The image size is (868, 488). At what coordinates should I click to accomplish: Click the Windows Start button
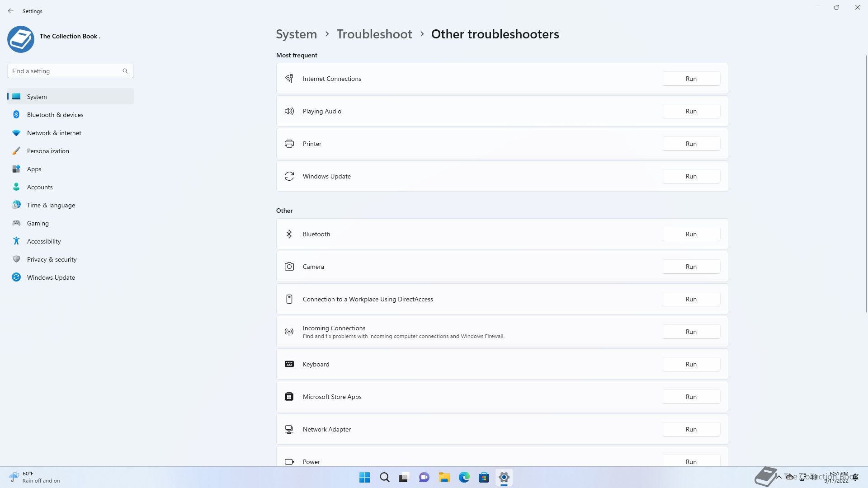(364, 477)
